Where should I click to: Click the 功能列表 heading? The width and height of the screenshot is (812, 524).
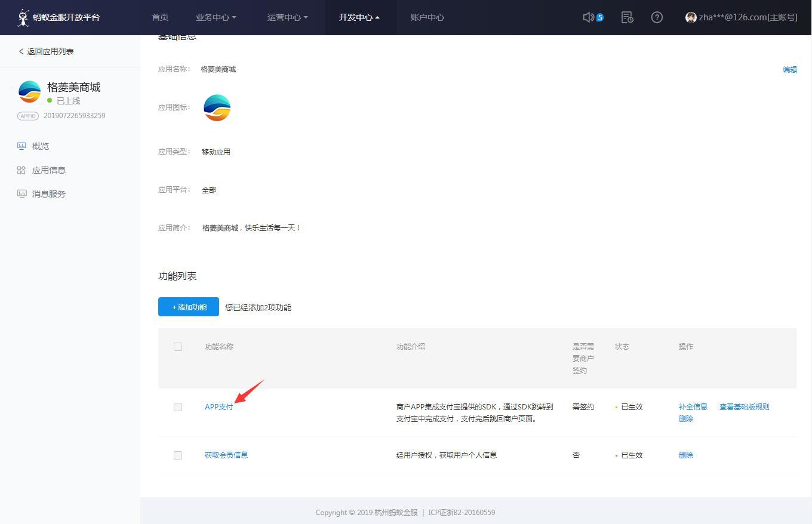tap(177, 276)
